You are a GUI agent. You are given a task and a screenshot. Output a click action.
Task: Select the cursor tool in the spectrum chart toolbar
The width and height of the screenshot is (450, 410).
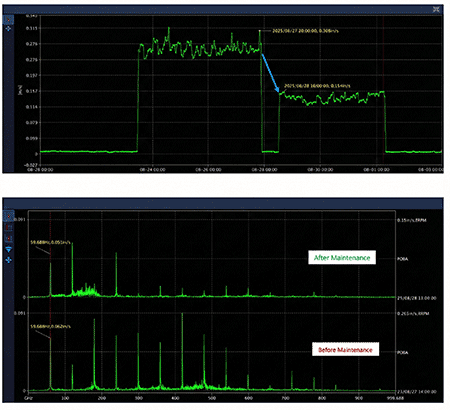(9, 216)
